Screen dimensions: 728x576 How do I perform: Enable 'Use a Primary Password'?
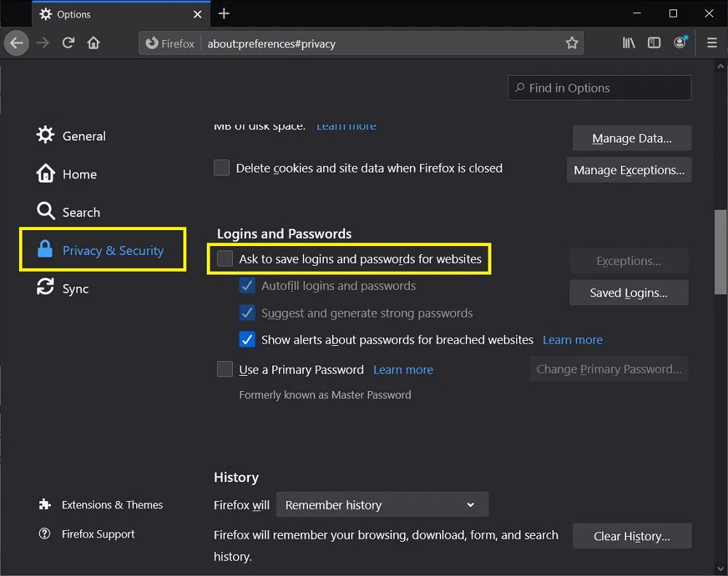(x=224, y=369)
